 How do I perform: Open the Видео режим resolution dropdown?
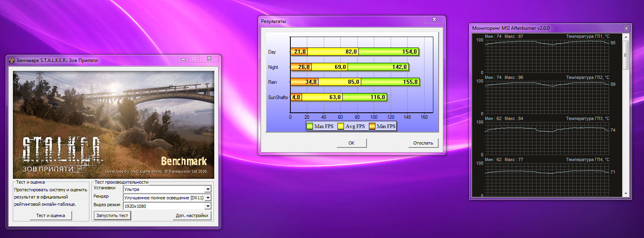(208, 206)
